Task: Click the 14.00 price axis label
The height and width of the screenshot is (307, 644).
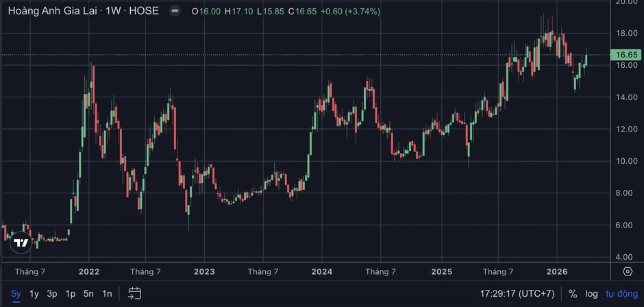Action: tap(626, 97)
